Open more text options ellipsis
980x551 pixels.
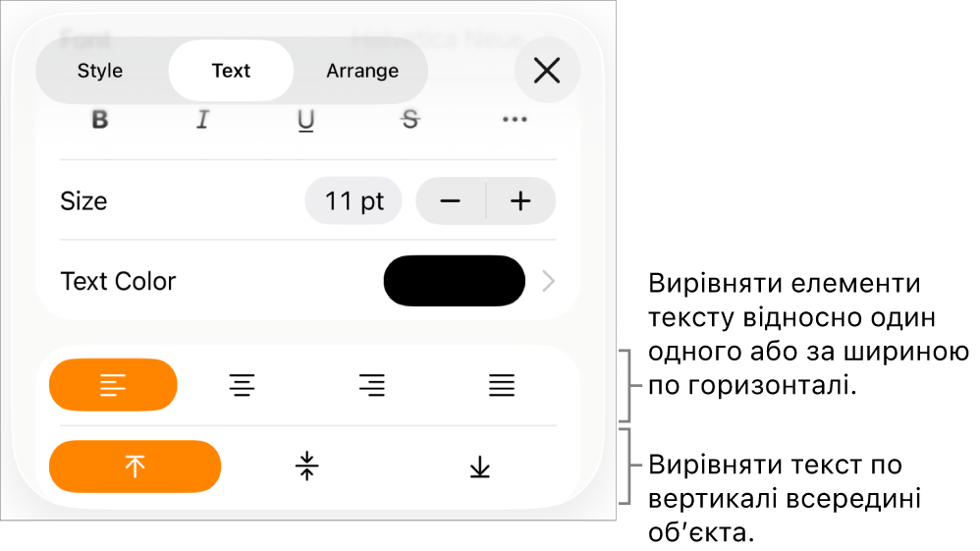(515, 120)
